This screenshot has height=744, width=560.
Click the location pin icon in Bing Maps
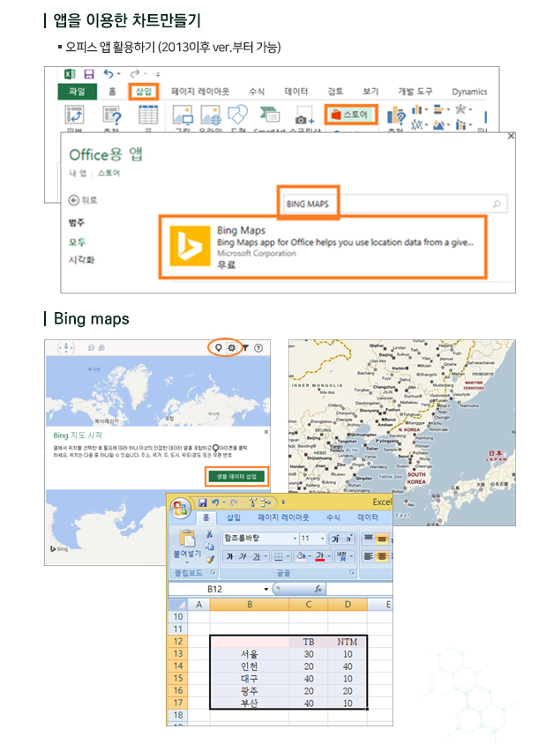click(x=219, y=348)
